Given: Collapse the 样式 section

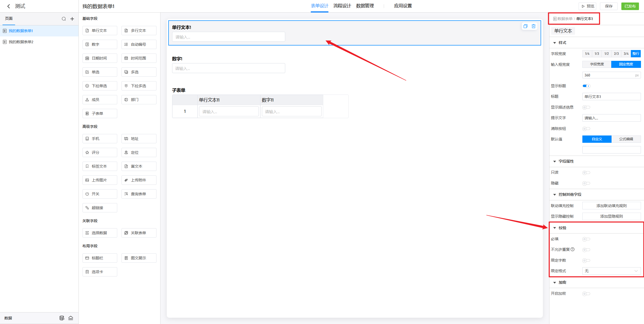Looking at the screenshot, I should [554, 43].
